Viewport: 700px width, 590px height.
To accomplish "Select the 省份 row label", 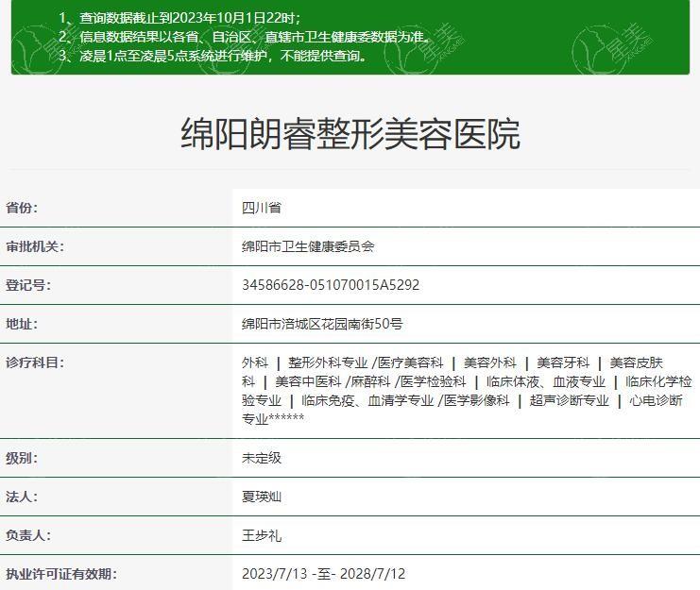I will tap(23, 208).
